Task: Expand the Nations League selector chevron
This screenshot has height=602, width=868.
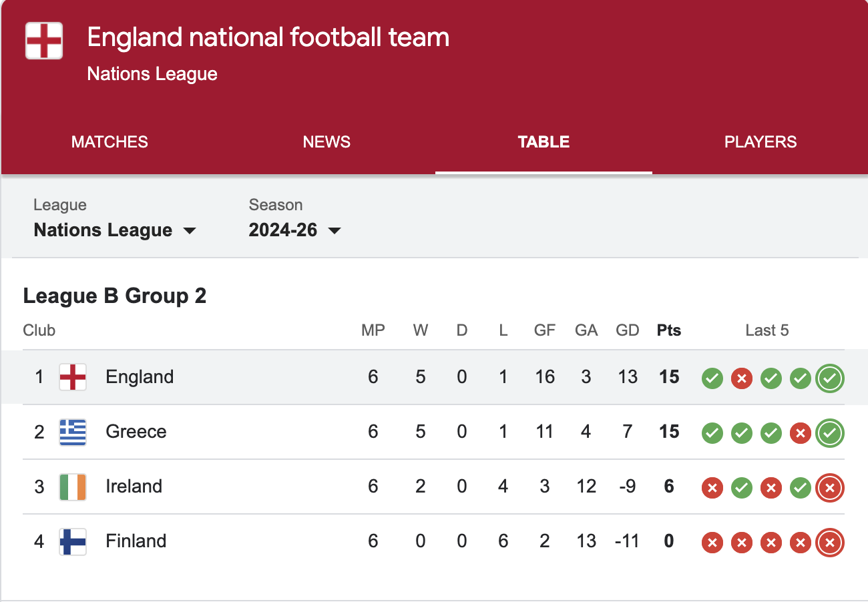Action: pos(191,230)
